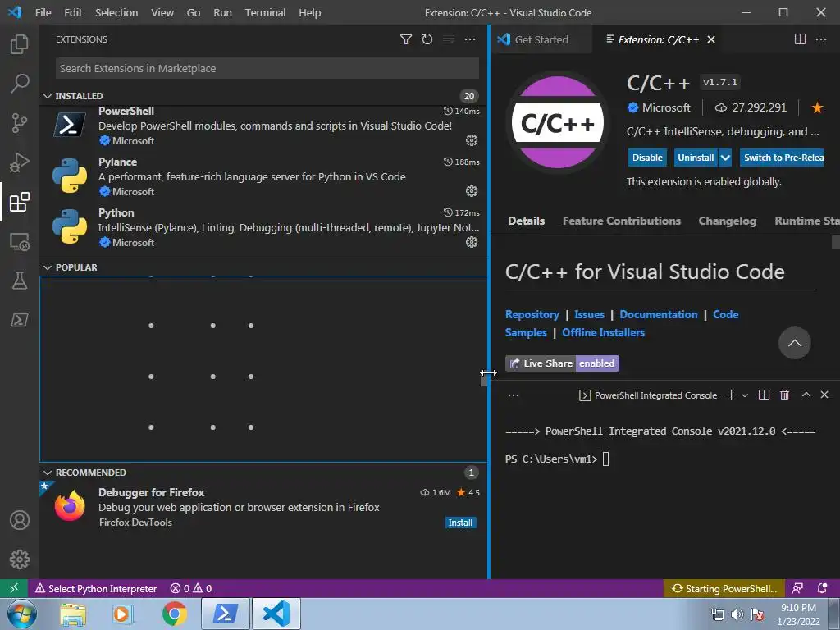
Task: Click the Search Extensions in Marketplace field
Action: pyautogui.click(x=267, y=69)
